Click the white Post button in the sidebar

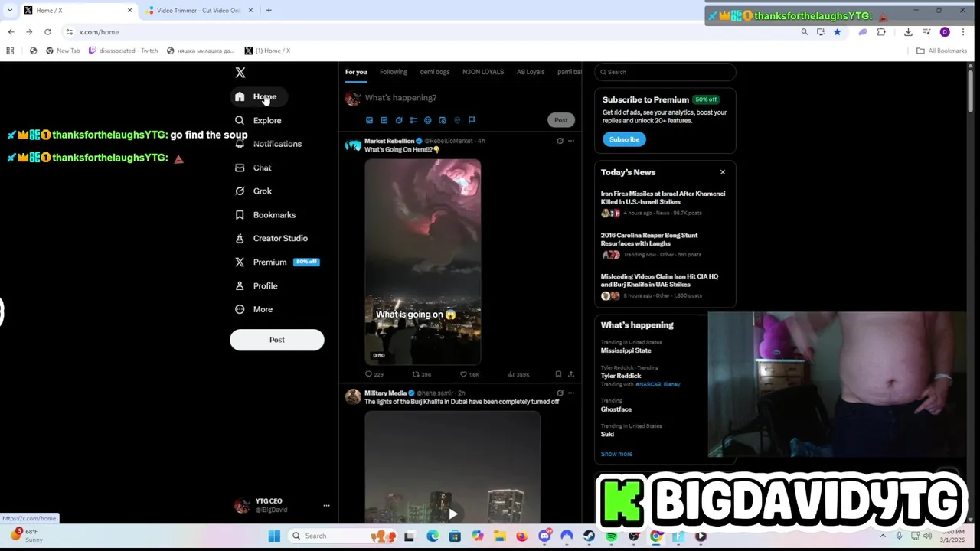pos(277,340)
